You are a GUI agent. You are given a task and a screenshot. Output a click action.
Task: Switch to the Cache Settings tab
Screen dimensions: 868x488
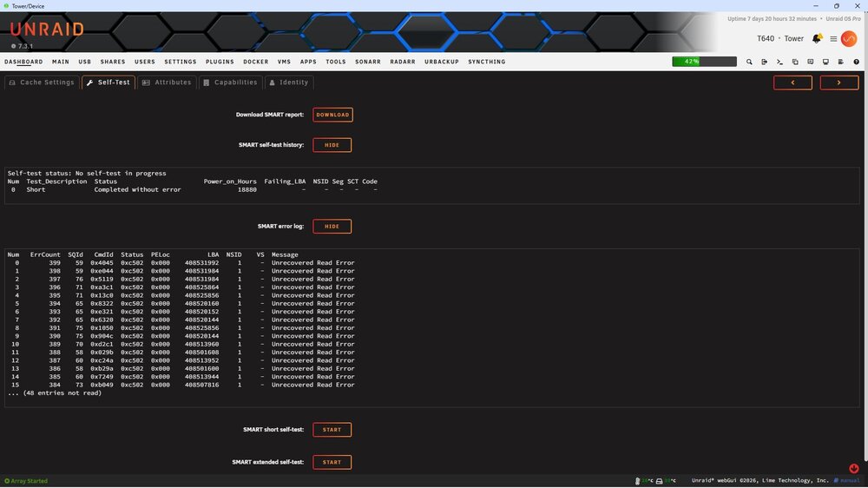pos(42,82)
